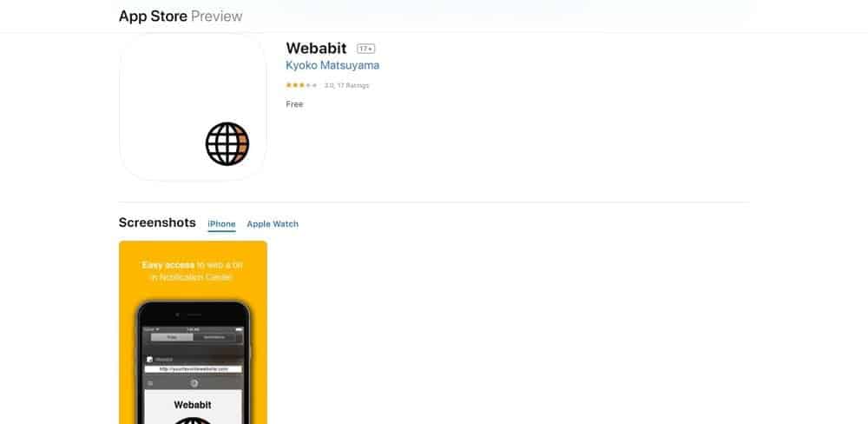Screen dimensions: 868x424
Task: Click the gold star rating icons
Action: tap(301, 85)
